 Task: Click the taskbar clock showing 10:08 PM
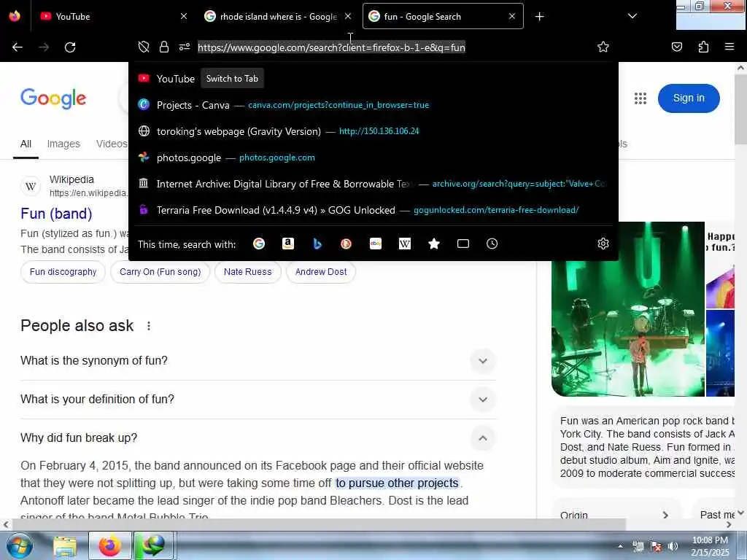tap(710, 546)
